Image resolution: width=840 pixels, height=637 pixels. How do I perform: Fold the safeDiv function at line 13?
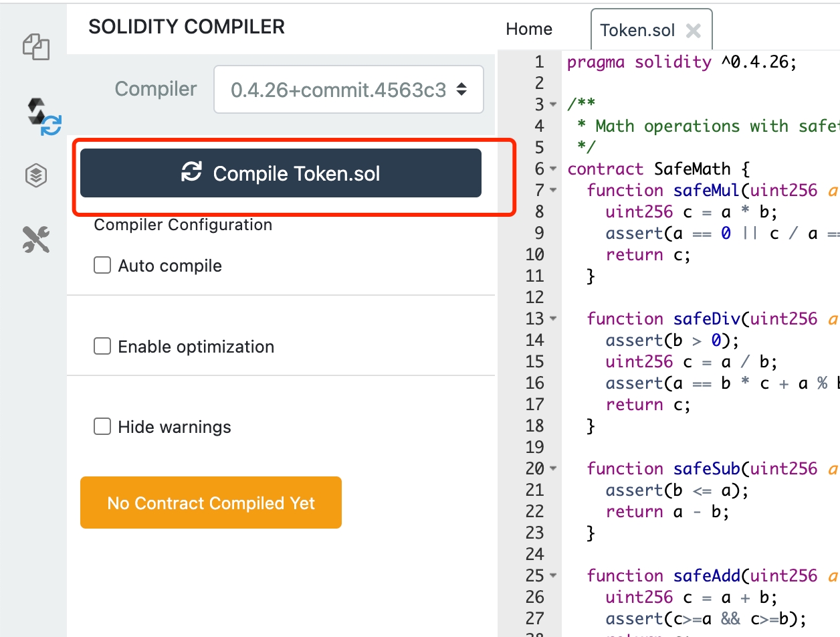pyautogui.click(x=553, y=319)
